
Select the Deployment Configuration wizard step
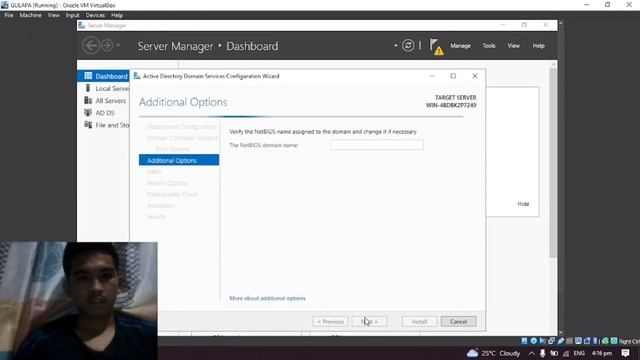182,127
